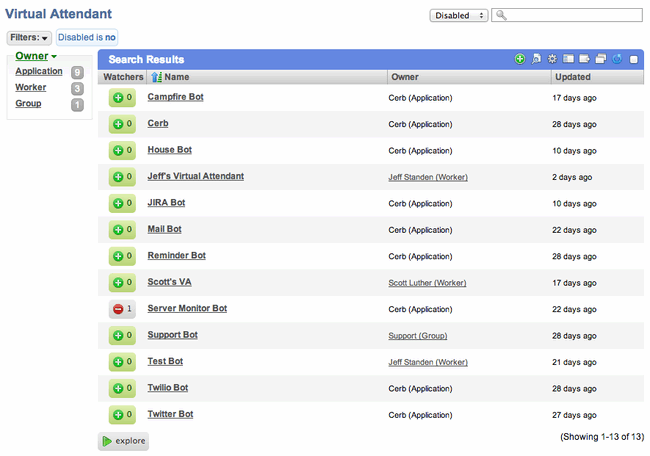The width and height of the screenshot is (650, 456).
Task: Filter by Worker owner in sidebar
Action: point(31,87)
